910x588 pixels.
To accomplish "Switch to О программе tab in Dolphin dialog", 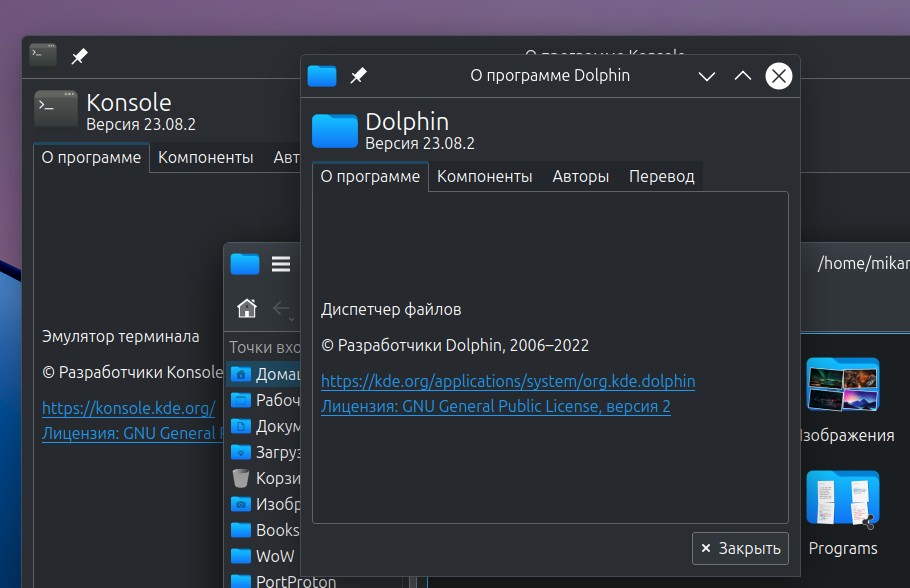I will [370, 176].
